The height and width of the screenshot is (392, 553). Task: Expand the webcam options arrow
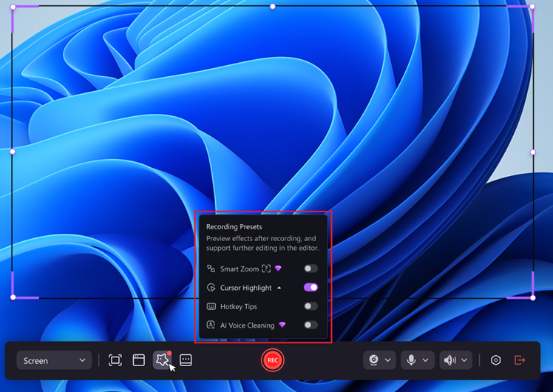pos(388,360)
